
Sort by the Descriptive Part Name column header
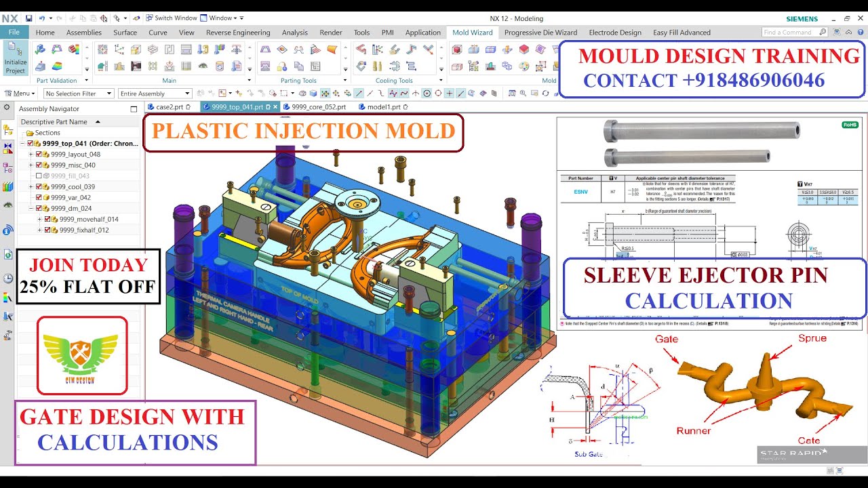pos(78,121)
